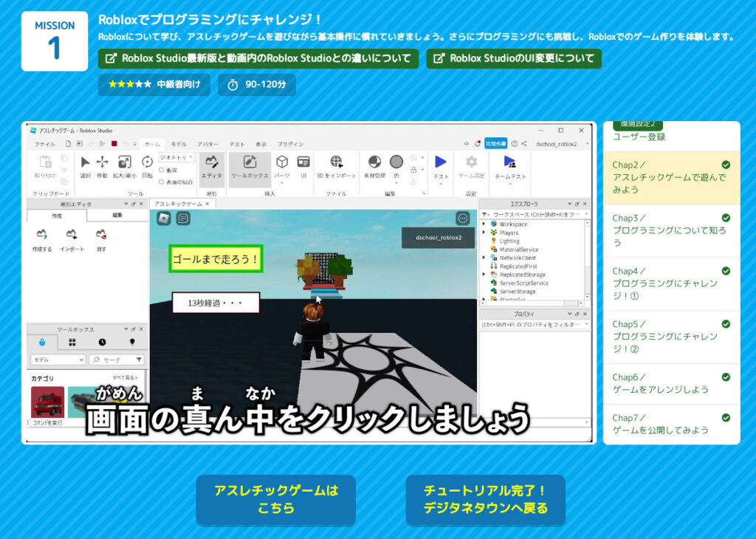
Task: Open the Roblox menu icon in viewport
Action: [x=164, y=219]
